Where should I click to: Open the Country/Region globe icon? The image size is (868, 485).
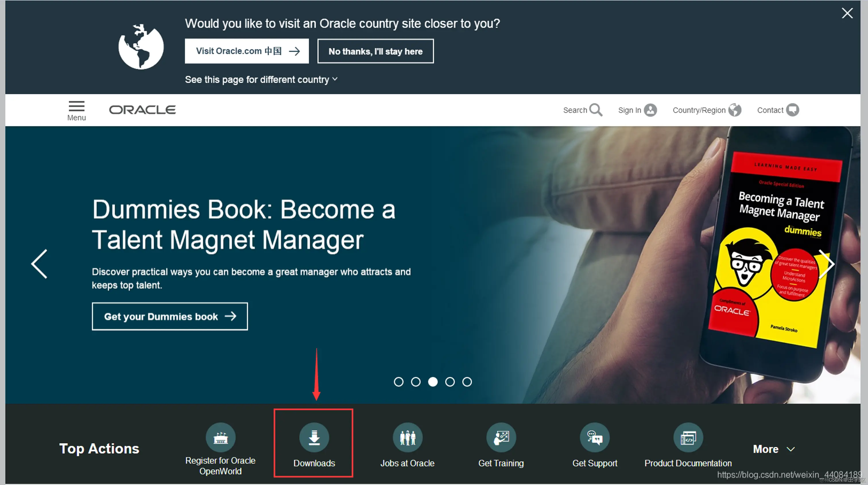(734, 110)
